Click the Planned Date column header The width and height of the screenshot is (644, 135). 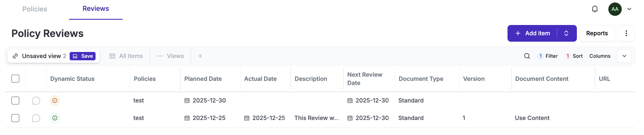[203, 79]
